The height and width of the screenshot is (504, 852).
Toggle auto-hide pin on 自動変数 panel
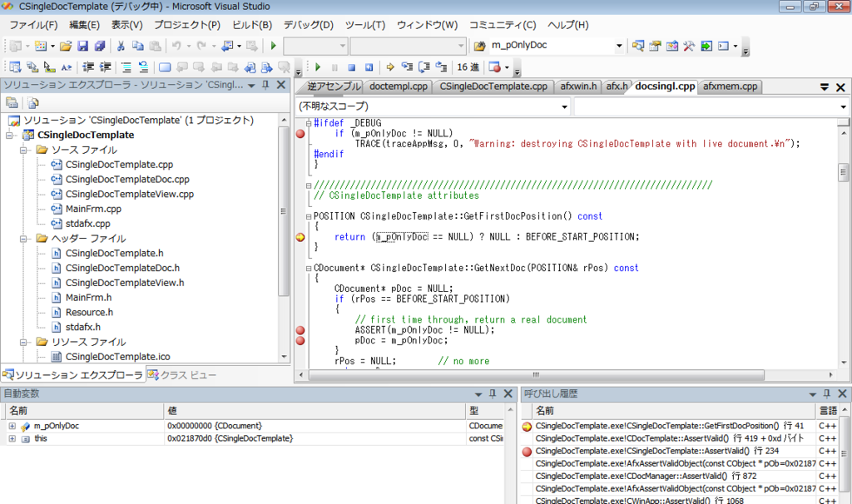coord(493,393)
